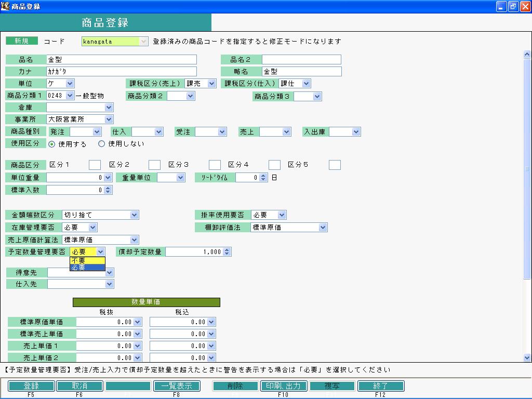532x399 pixels.
Task: Open the 商品分類3 dropdown
Action: coord(317,96)
